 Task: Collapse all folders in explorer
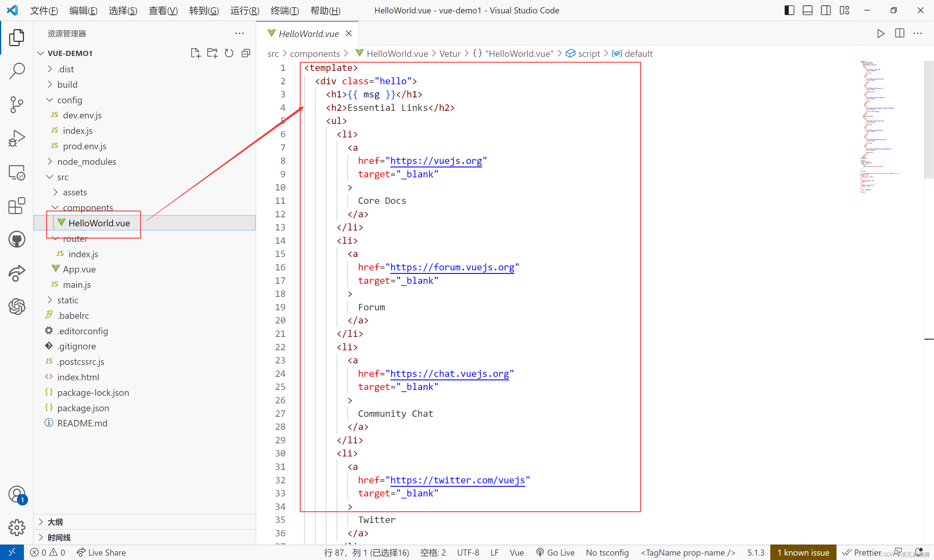(246, 53)
